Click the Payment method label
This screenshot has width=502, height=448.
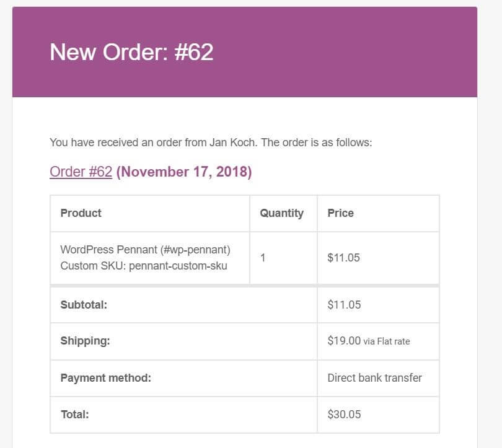click(x=105, y=377)
